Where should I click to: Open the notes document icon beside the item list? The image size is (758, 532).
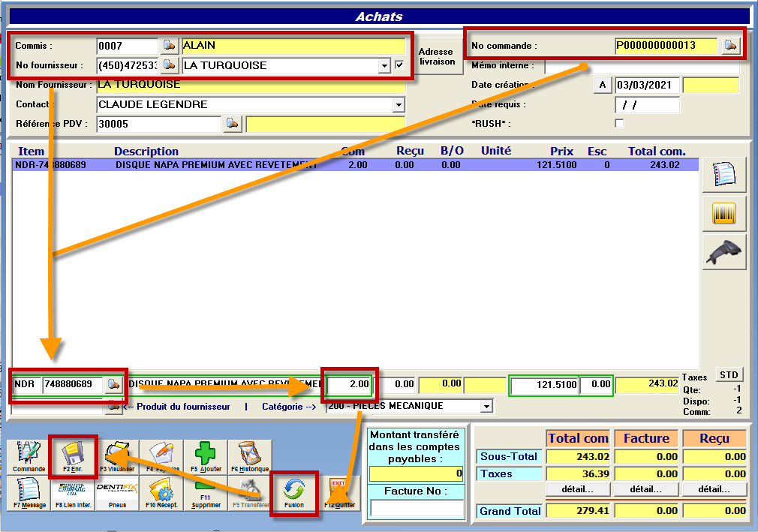723,174
